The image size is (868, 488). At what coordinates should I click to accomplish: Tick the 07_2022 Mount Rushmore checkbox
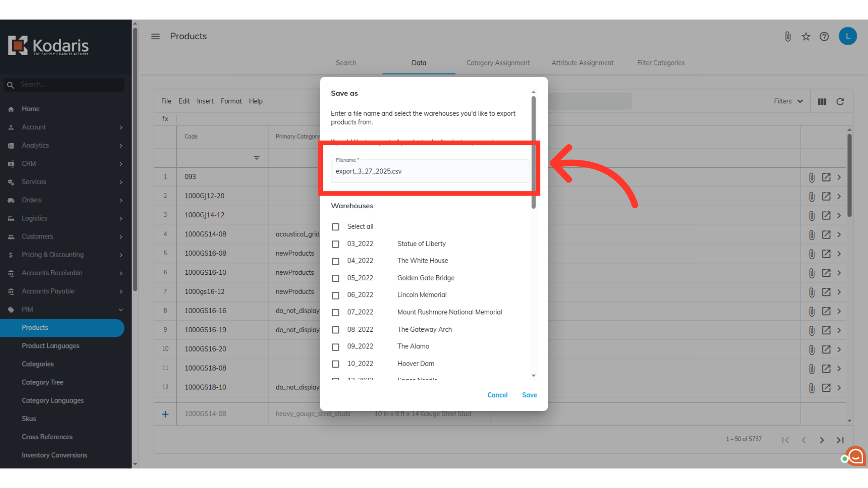click(335, 313)
